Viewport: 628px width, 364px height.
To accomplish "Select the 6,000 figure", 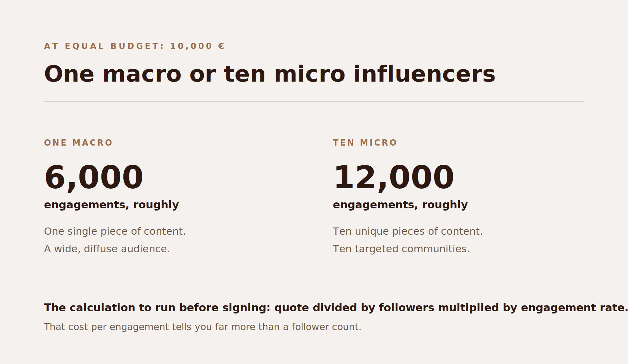I will pos(94,178).
